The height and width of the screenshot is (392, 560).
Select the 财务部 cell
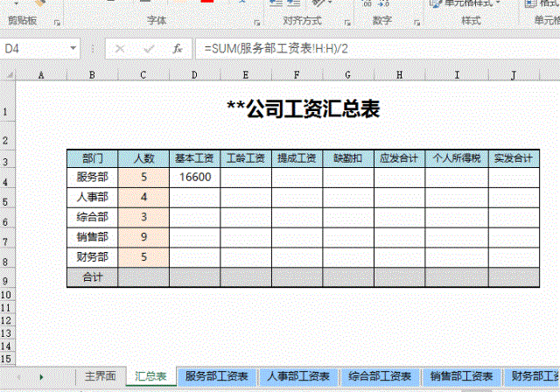[x=92, y=257]
